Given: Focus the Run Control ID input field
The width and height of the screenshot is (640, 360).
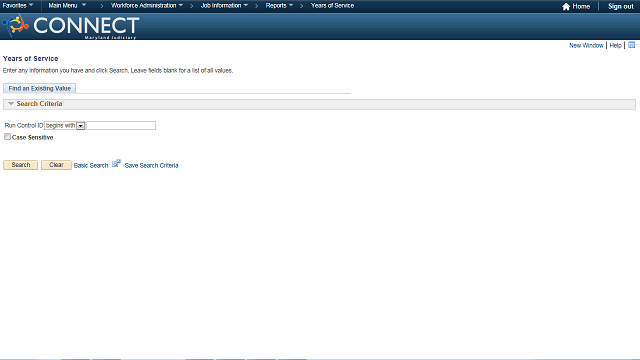Looking at the screenshot, I should [x=121, y=126].
